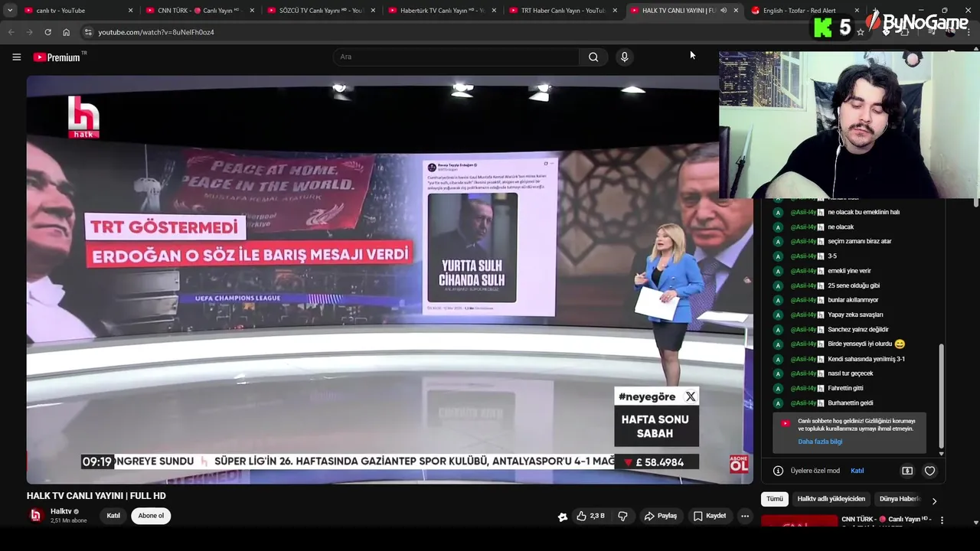Screen dimensions: 980x551
Task: Open options menu for CNN TÜRK recommendation
Action: (942, 520)
